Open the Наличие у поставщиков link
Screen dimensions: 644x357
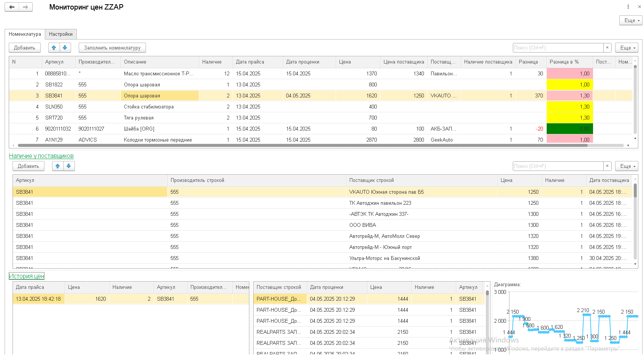(x=41, y=156)
